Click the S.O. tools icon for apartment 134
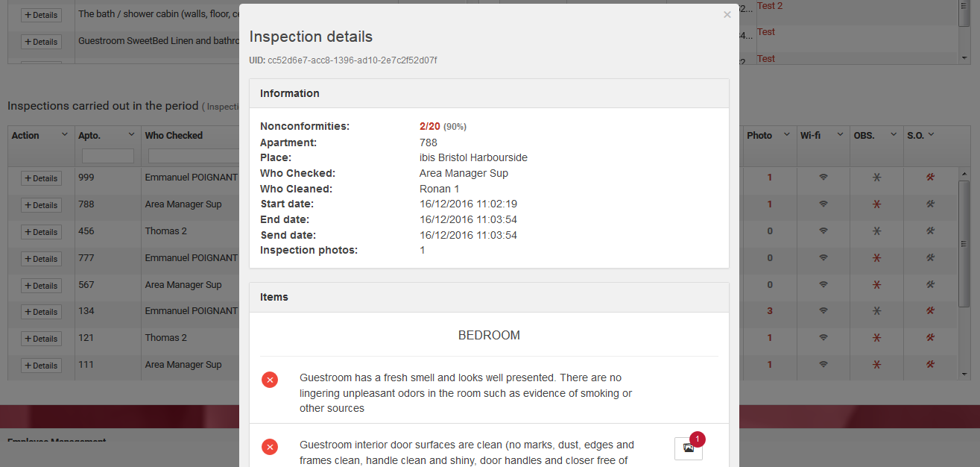 point(930,311)
